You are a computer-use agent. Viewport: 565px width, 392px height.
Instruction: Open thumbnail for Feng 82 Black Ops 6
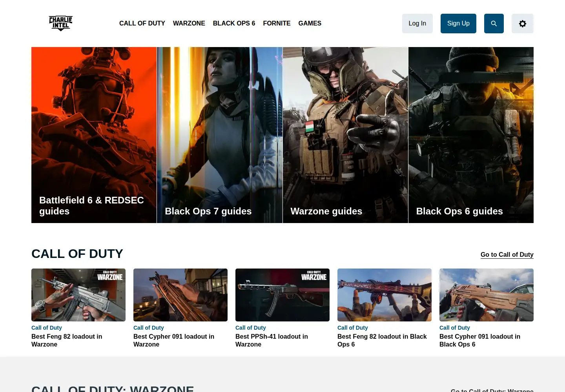[385, 295]
